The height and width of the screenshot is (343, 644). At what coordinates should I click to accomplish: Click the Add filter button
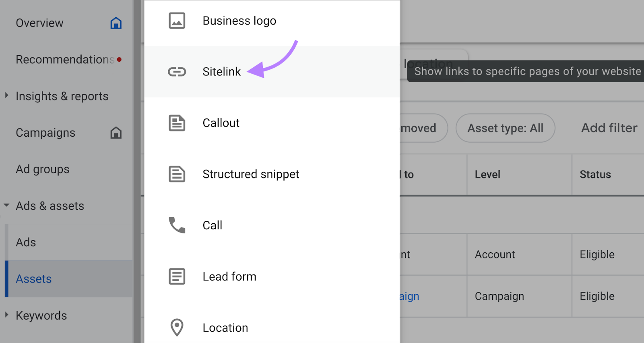(x=609, y=128)
